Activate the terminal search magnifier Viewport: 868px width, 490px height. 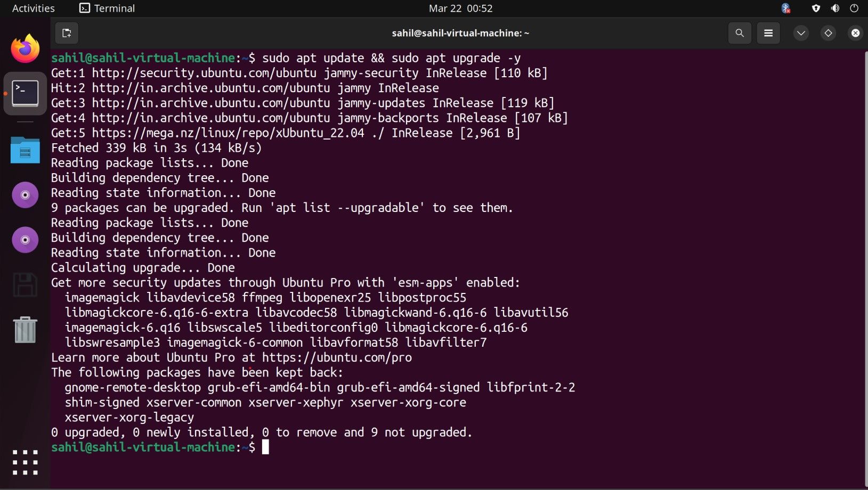click(739, 32)
